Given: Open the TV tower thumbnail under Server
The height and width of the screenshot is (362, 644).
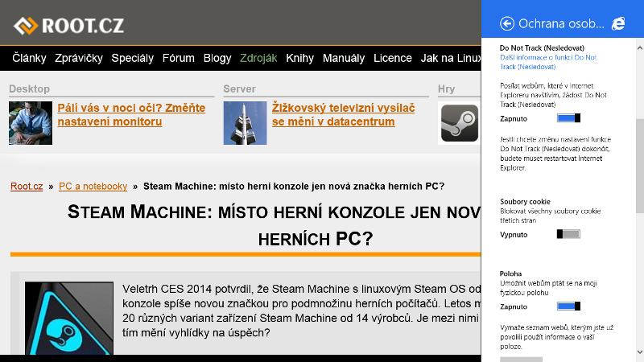Looking at the screenshot, I should [245, 123].
